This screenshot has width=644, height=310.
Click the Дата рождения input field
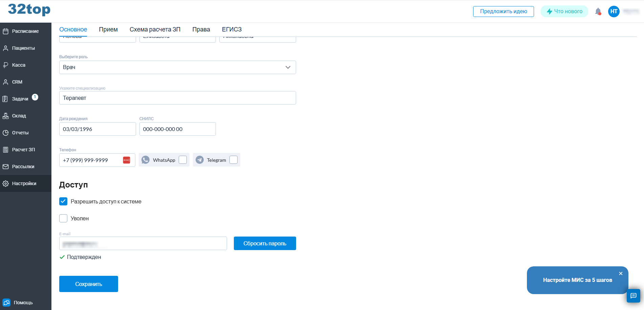point(97,129)
